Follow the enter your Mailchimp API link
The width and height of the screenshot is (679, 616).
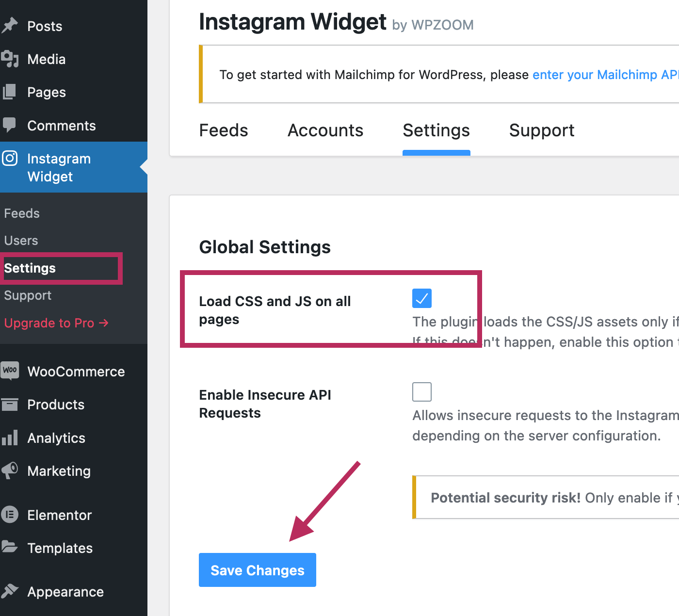(x=605, y=75)
